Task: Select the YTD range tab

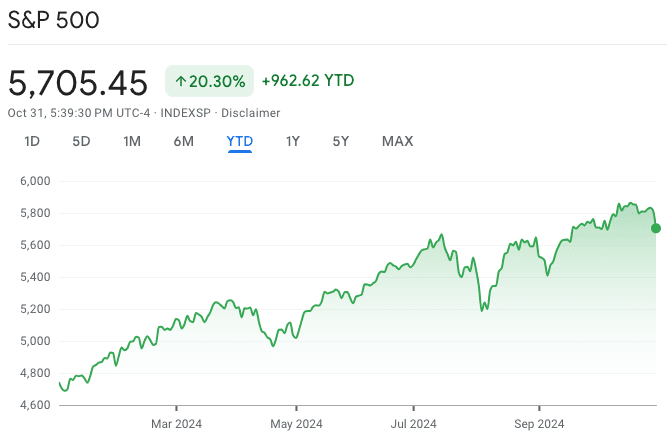Action: coord(240,141)
